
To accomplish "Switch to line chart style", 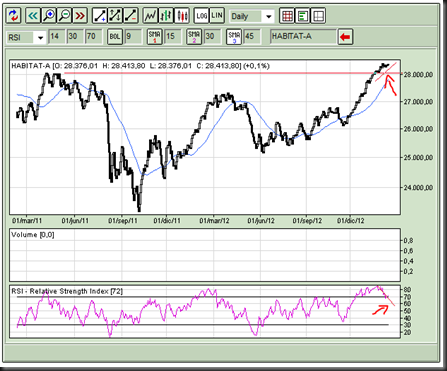I will click(x=150, y=16).
